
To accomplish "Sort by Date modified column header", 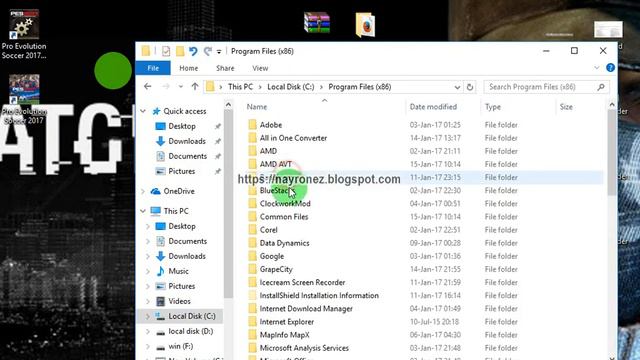I will click(433, 107).
